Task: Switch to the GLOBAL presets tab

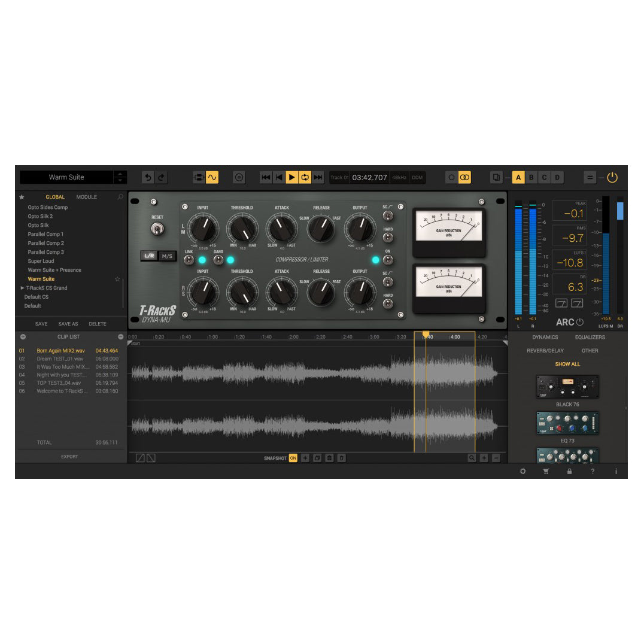Action: coord(55,197)
